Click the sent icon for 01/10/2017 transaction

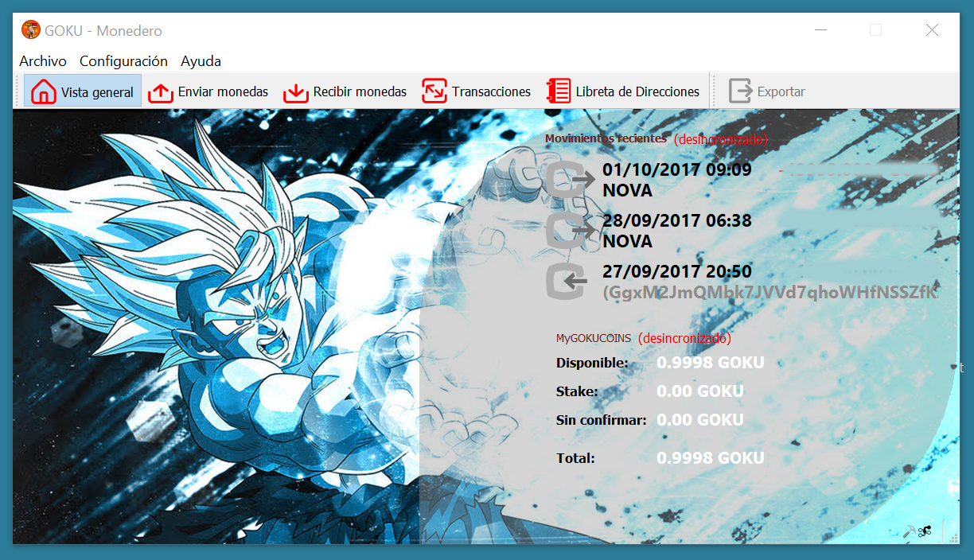coord(570,179)
